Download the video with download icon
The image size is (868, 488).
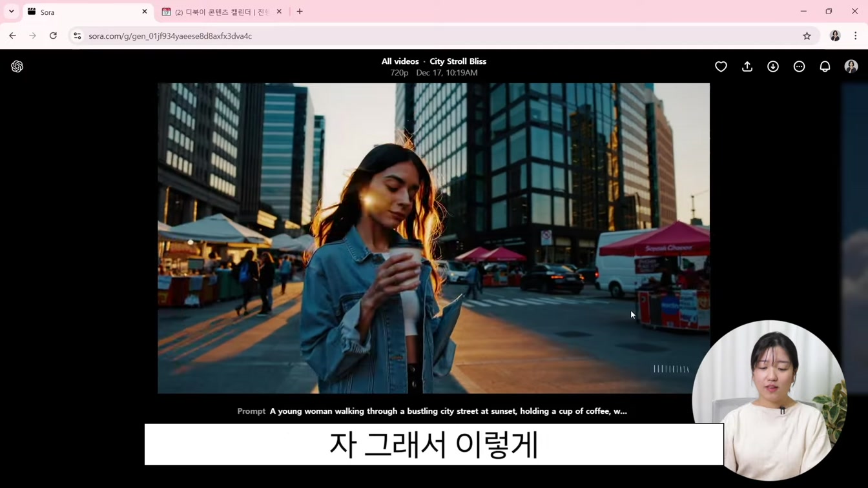[773, 66]
